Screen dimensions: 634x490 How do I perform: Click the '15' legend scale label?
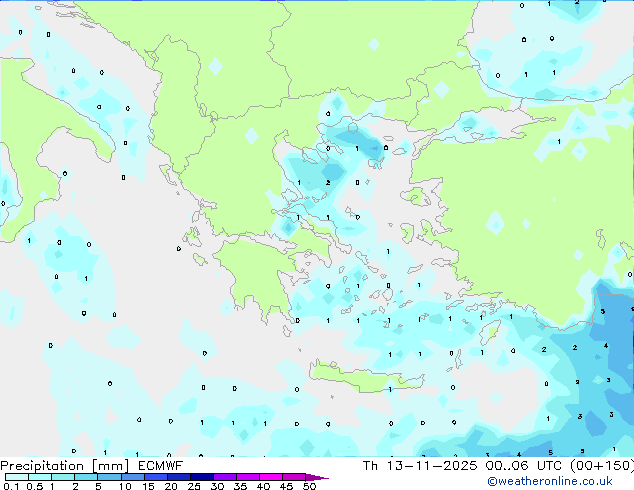pos(148,486)
